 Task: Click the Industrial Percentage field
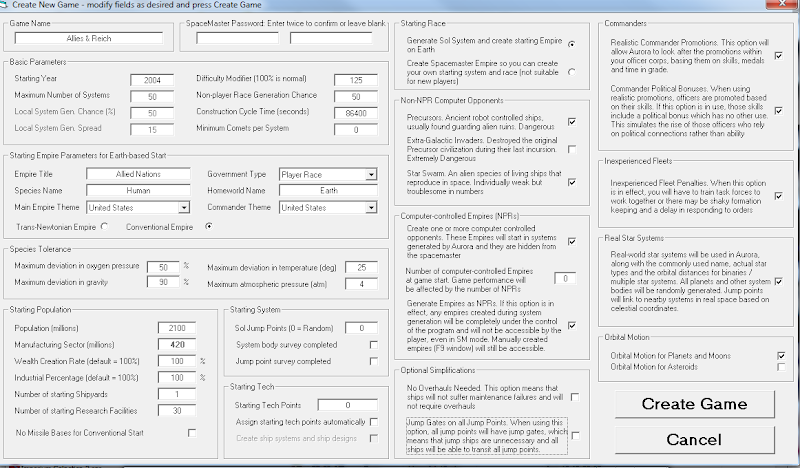(x=177, y=378)
